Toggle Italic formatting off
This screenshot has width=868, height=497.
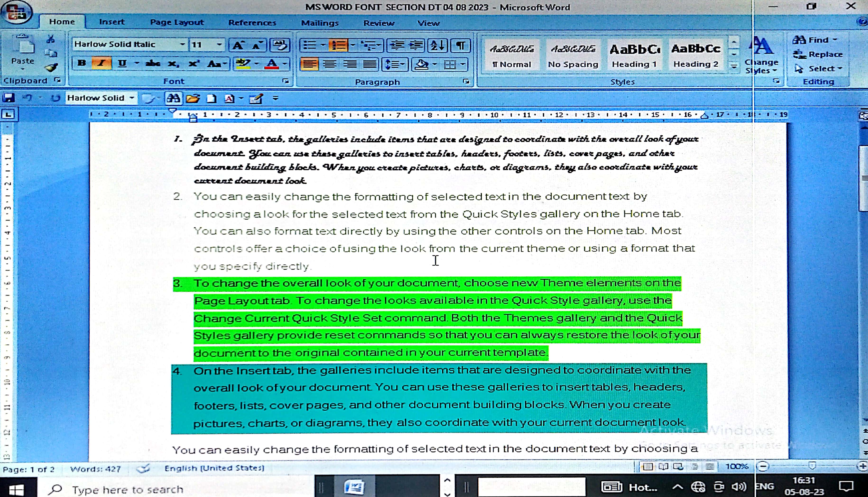click(101, 64)
